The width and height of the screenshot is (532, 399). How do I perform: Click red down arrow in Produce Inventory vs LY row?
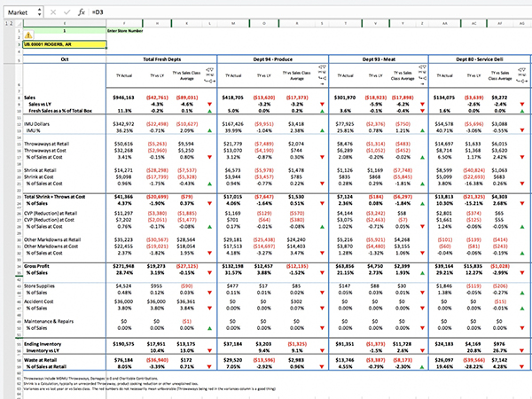click(x=323, y=351)
